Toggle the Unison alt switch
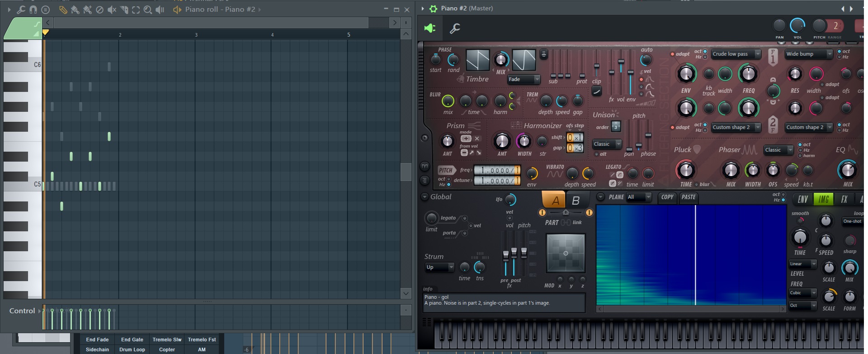The height and width of the screenshot is (354, 868). point(597,154)
